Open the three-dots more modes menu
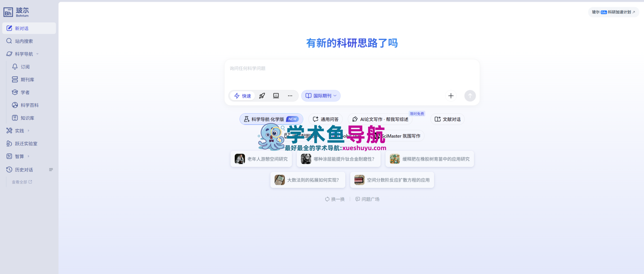 (290, 96)
